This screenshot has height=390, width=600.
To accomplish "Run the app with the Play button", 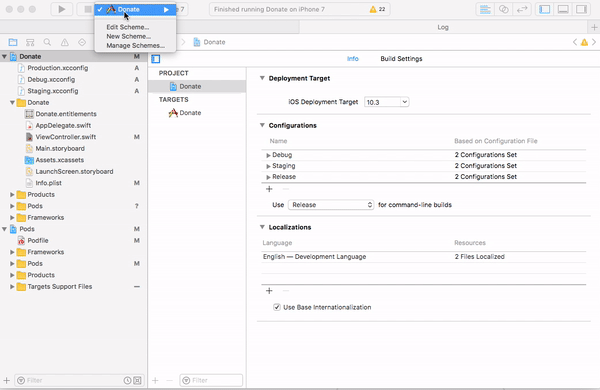I will tap(62, 9).
